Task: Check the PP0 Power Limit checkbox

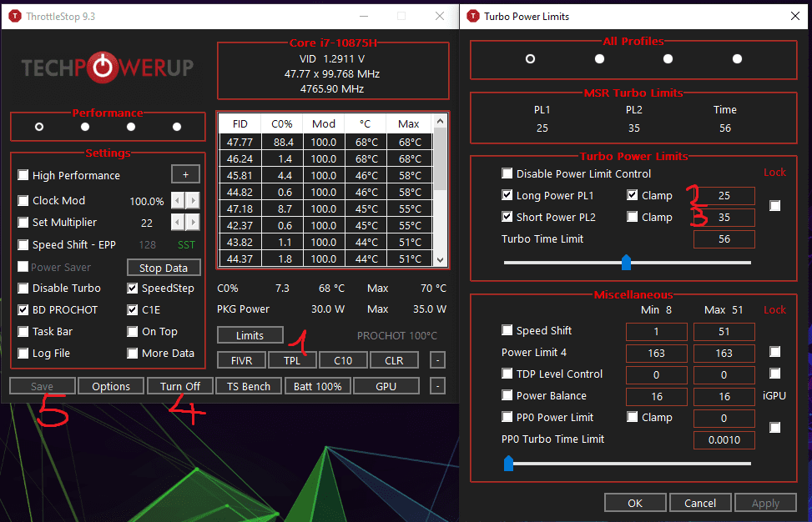Action: click(507, 416)
